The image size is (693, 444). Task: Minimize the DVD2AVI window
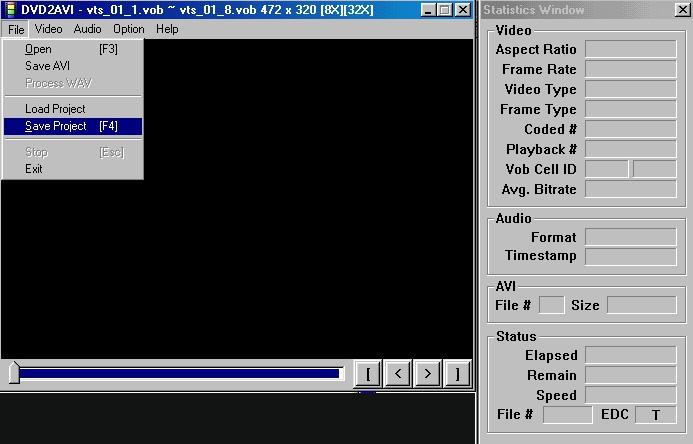tap(427, 10)
